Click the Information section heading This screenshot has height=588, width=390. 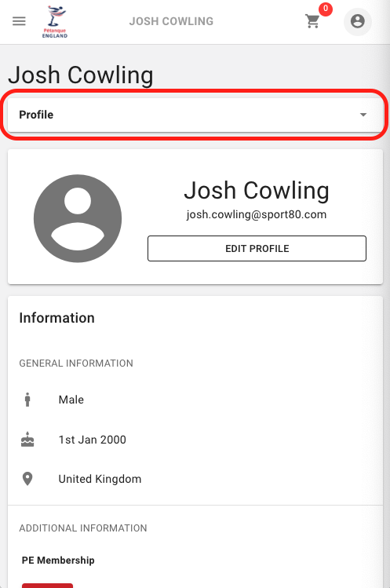[x=57, y=318]
